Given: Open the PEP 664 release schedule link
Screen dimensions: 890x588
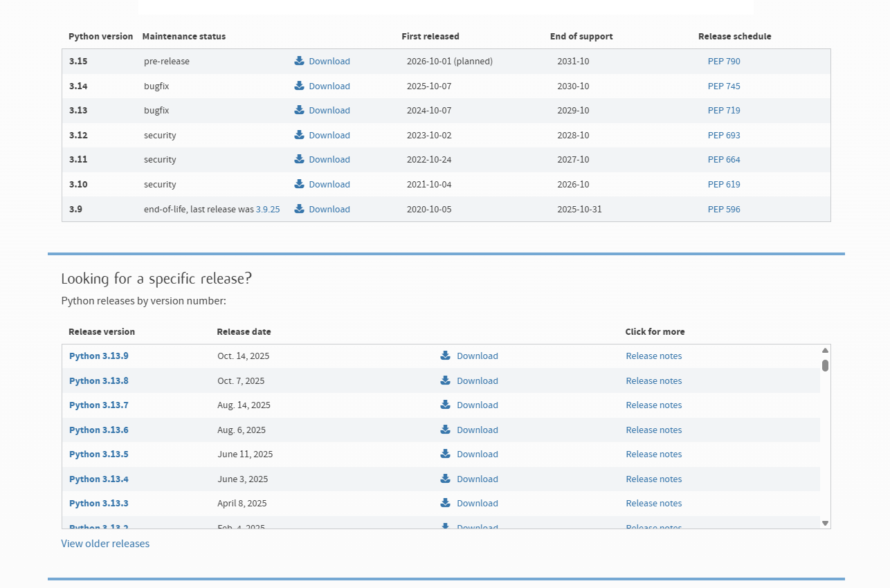Looking at the screenshot, I should tap(724, 160).
